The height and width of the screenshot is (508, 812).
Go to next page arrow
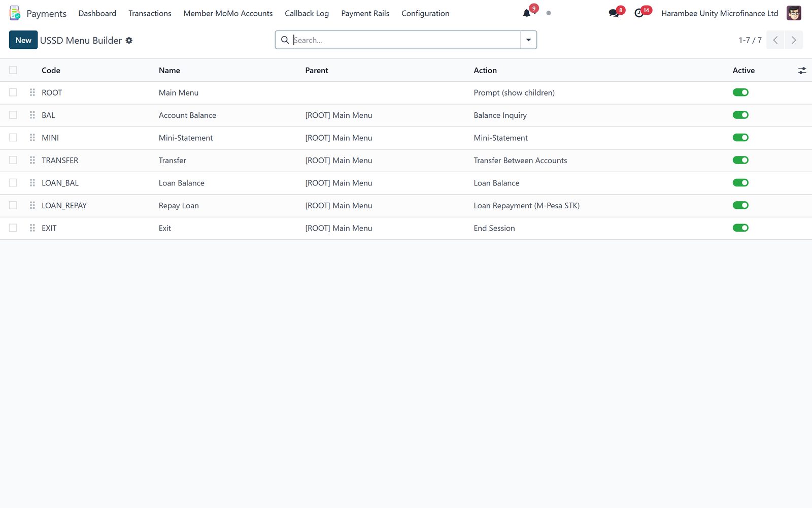click(794, 40)
